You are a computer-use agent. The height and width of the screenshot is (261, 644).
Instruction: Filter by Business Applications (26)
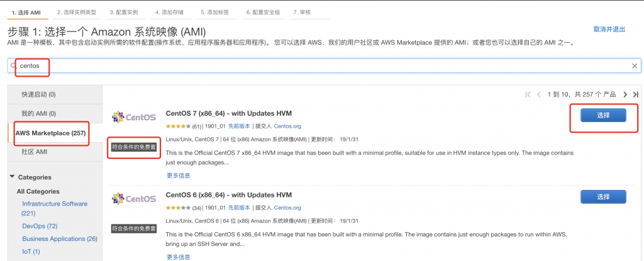point(60,238)
